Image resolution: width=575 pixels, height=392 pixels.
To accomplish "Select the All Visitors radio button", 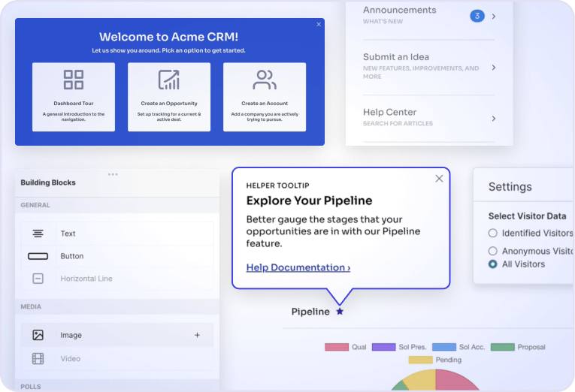I will (x=492, y=264).
